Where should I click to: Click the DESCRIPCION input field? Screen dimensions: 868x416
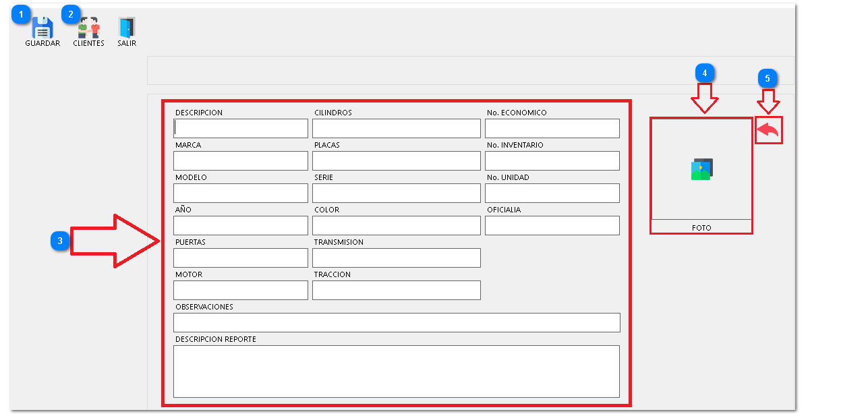(241, 128)
